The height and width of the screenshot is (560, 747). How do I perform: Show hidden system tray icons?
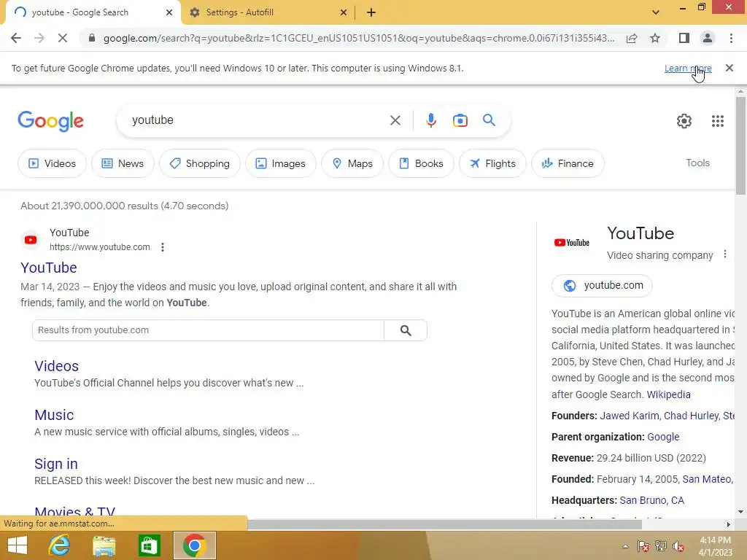click(x=625, y=546)
